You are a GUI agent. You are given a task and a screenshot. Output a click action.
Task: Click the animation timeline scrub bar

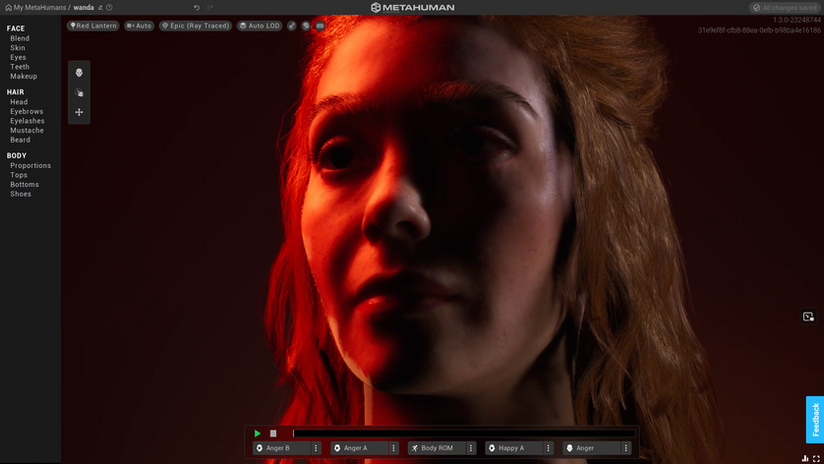(464, 434)
